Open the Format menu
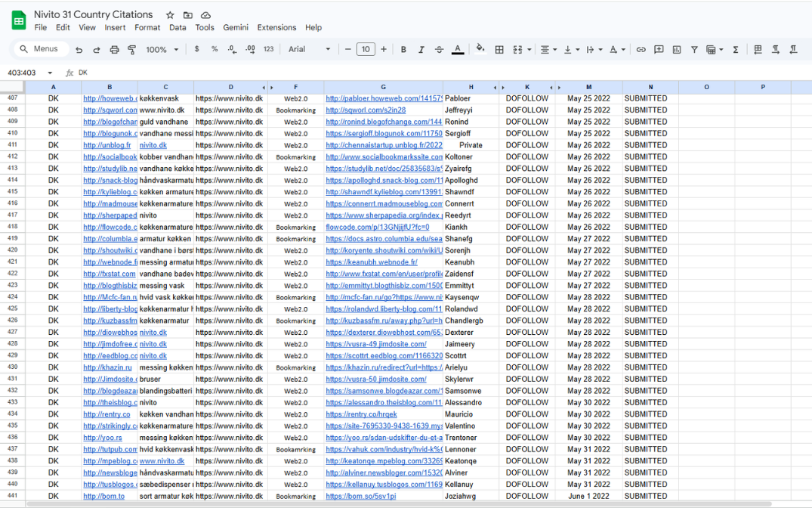Image resolution: width=812 pixels, height=508 pixels. coord(147,28)
